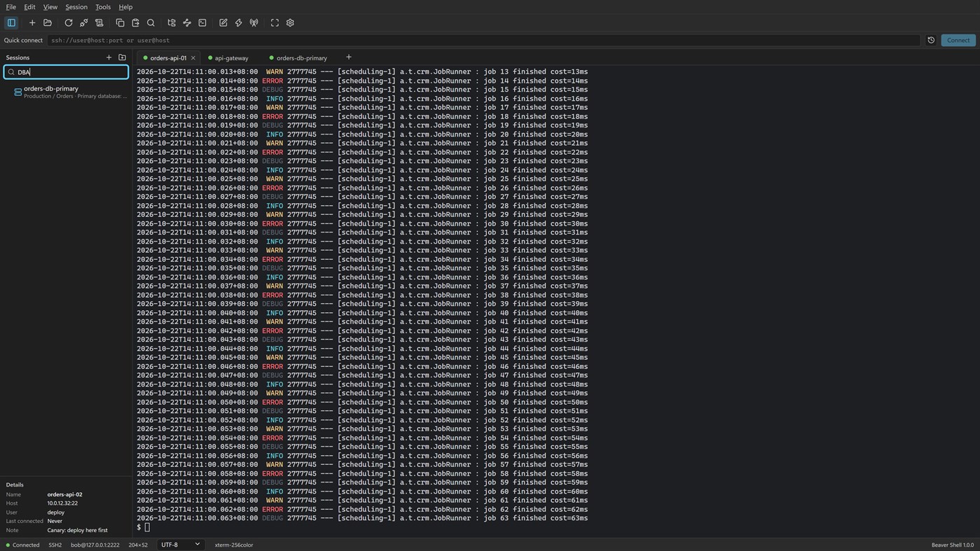Add a session with Sessions plus icon
Image resolution: width=980 pixels, height=551 pixels.
coord(109,57)
